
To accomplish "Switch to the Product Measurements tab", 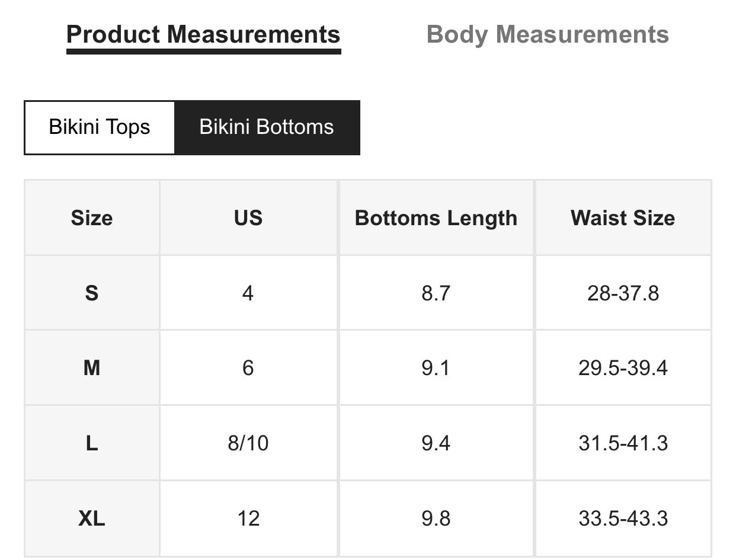I will point(203,34).
